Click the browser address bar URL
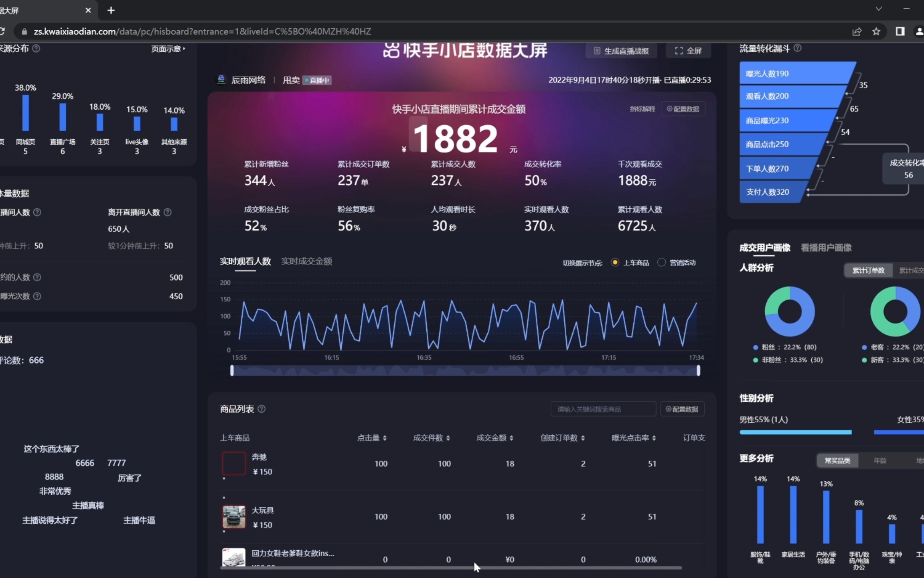The image size is (924, 578). pos(203,31)
